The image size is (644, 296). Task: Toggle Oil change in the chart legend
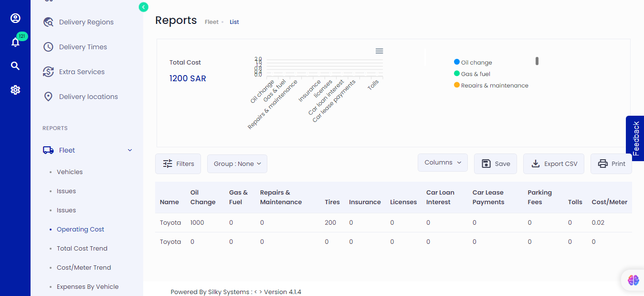[473, 62]
